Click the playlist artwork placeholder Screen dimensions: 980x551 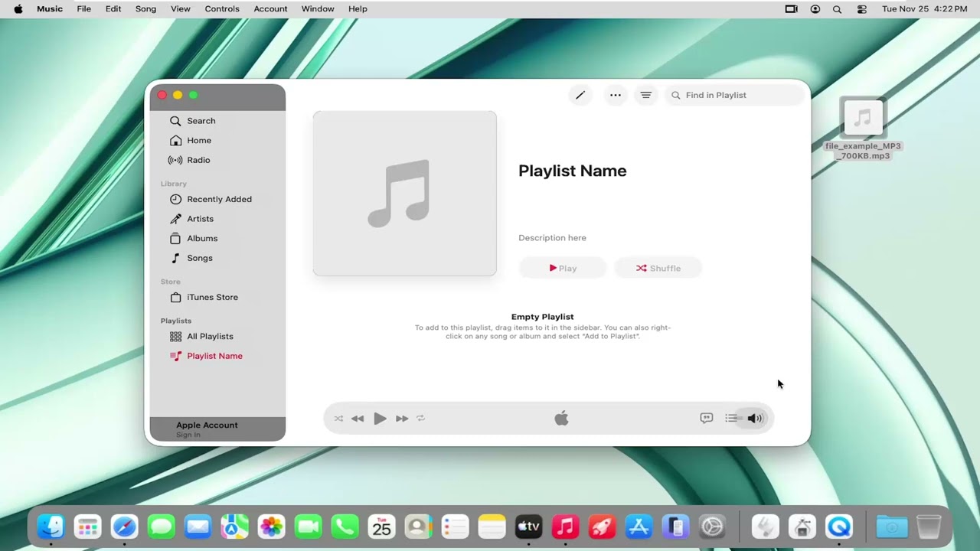click(404, 194)
